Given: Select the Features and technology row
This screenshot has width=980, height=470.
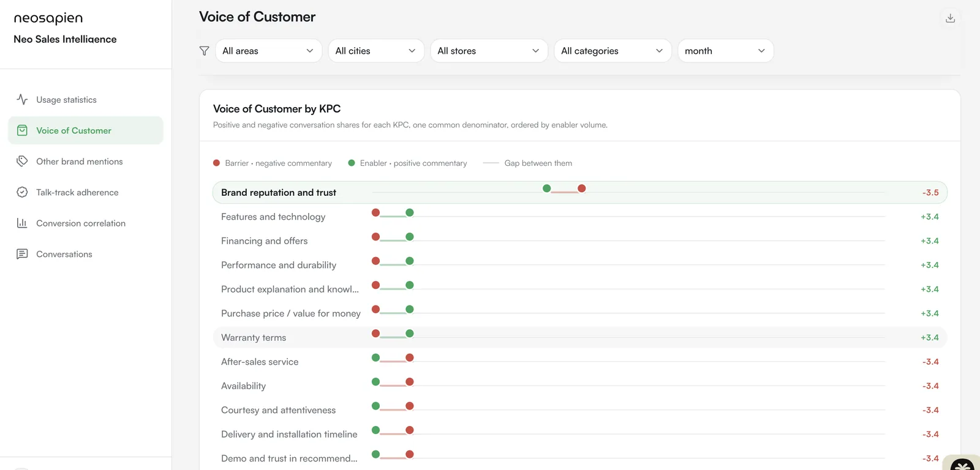Looking at the screenshot, I should pyautogui.click(x=579, y=217).
